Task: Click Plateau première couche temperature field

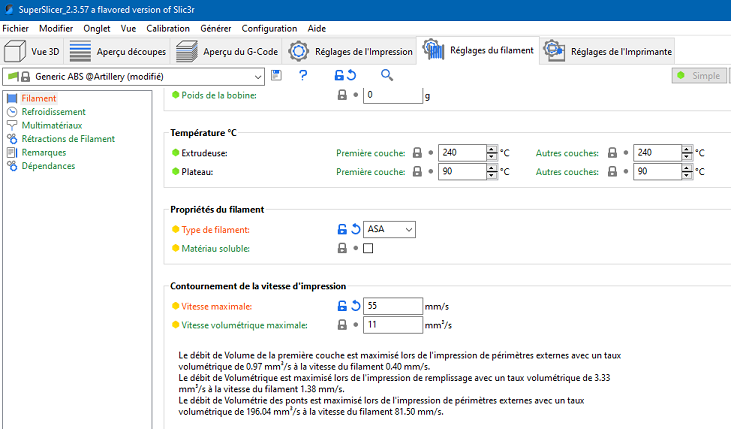Action: point(462,171)
